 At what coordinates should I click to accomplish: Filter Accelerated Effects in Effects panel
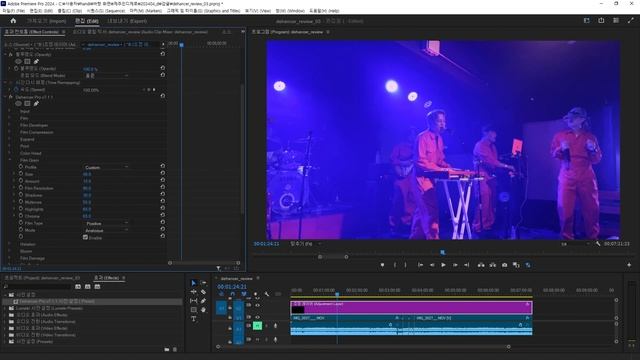pyautogui.click(x=78, y=287)
